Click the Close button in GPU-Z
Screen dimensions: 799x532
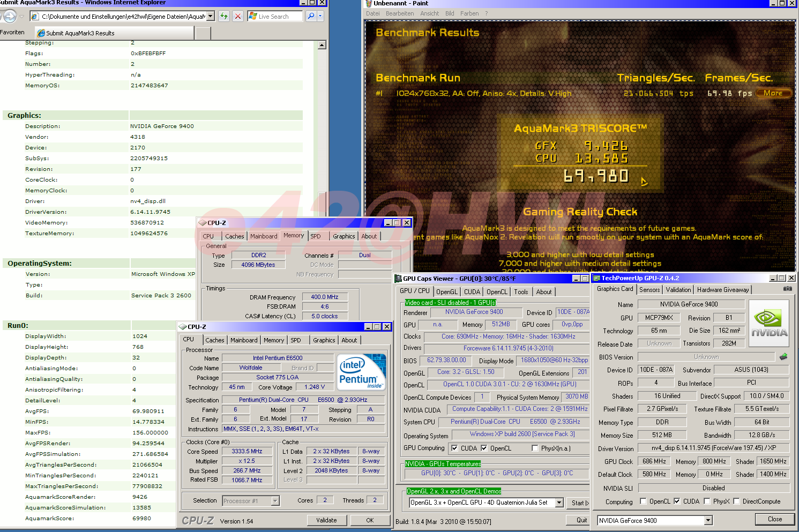pyautogui.click(x=775, y=519)
